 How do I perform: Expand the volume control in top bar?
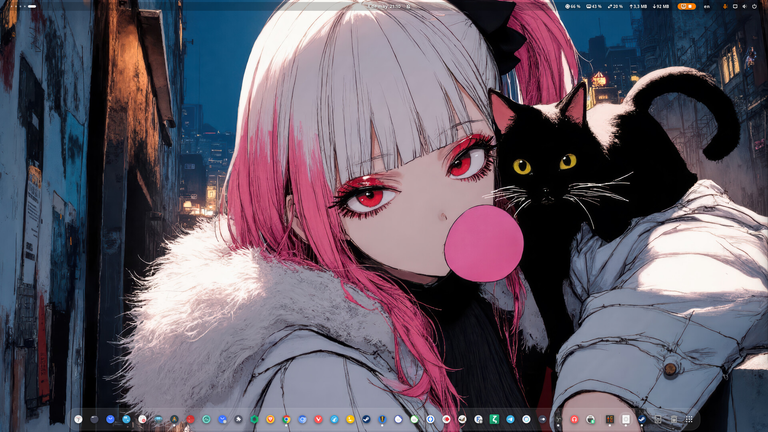pos(744,7)
